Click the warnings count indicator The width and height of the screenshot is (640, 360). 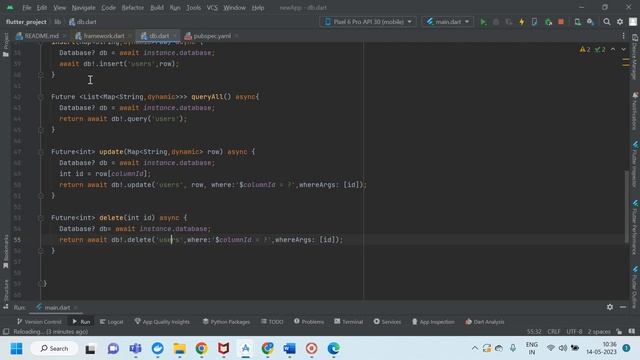pos(585,49)
